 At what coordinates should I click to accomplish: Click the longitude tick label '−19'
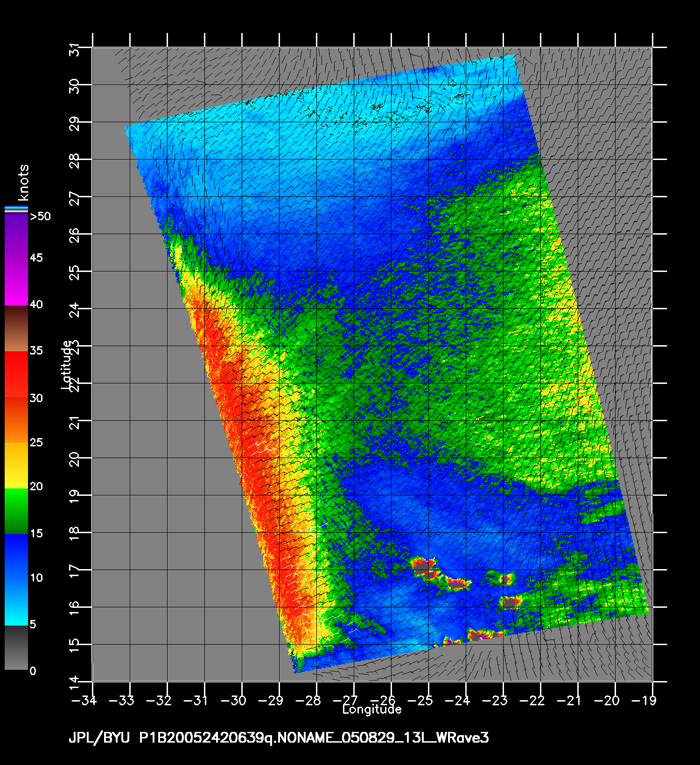click(x=644, y=701)
